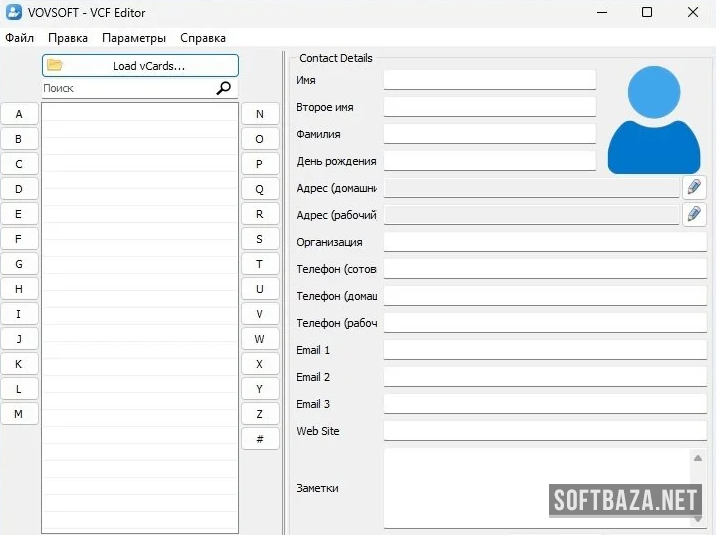Viewport: 716px width, 535px height.
Task: Click the Поиск search field
Action: pyautogui.click(x=127, y=89)
